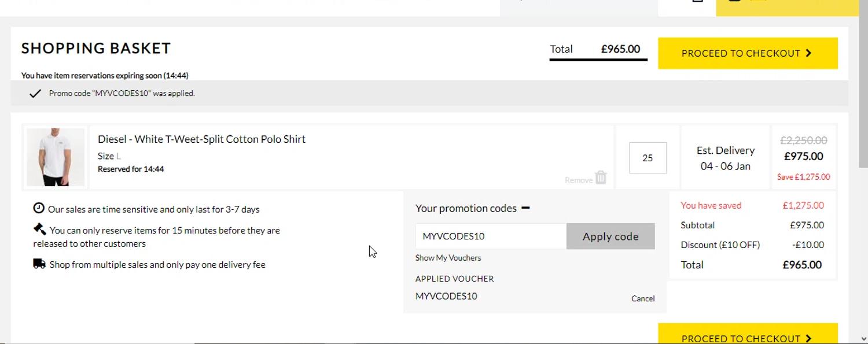
Task: Remove the polo shirt via trash icon
Action: pos(601,177)
